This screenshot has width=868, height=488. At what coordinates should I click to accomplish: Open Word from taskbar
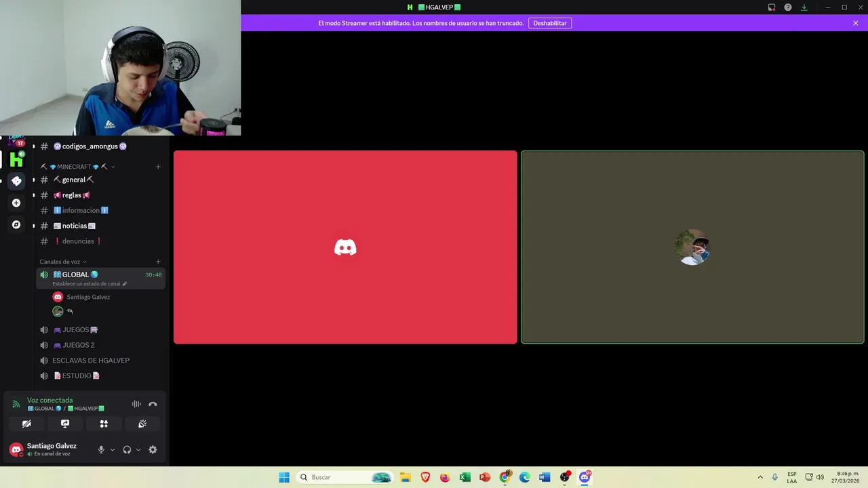coord(545,477)
